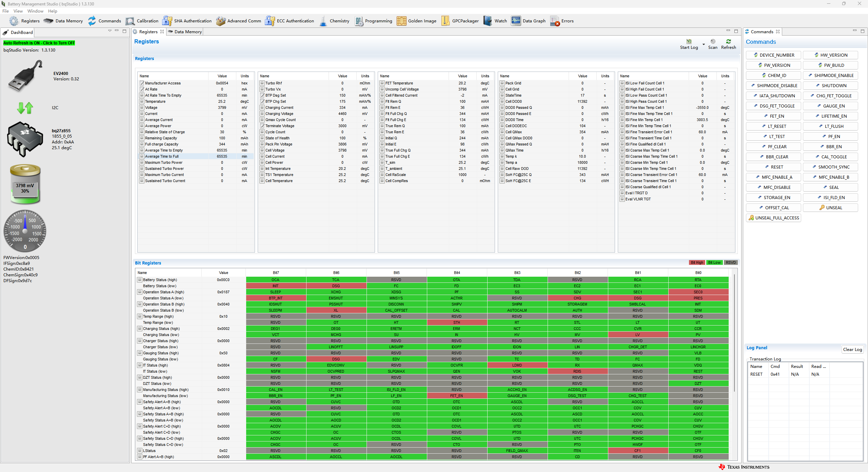Toggle icon beside FET Temperature register

[x=382, y=83]
